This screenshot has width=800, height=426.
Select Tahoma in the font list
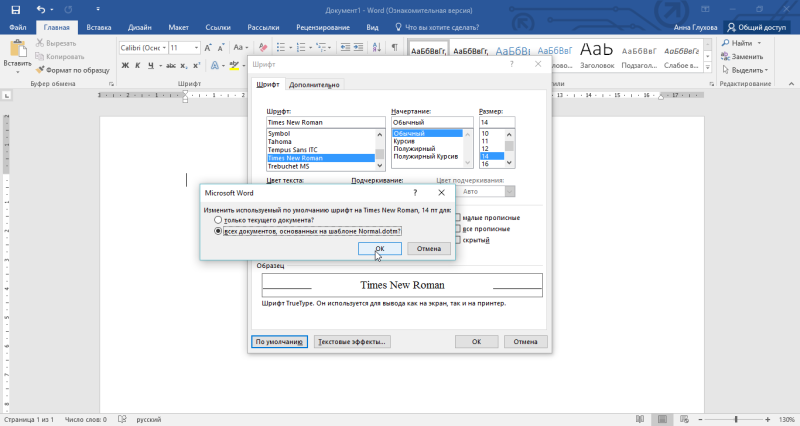280,141
